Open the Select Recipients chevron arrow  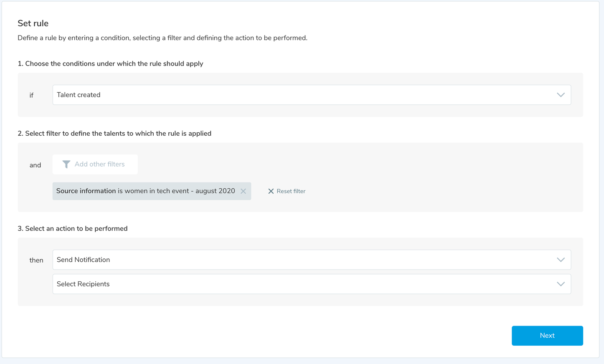pos(561,284)
